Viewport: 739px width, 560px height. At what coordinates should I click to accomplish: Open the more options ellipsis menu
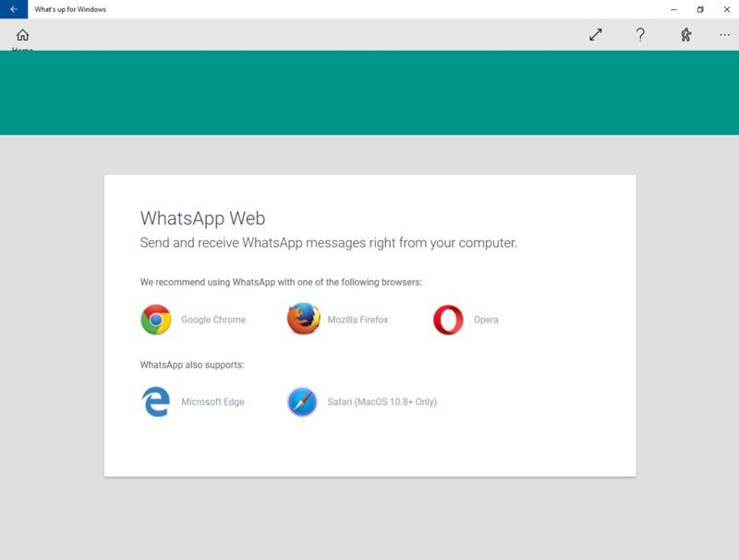pos(724,34)
